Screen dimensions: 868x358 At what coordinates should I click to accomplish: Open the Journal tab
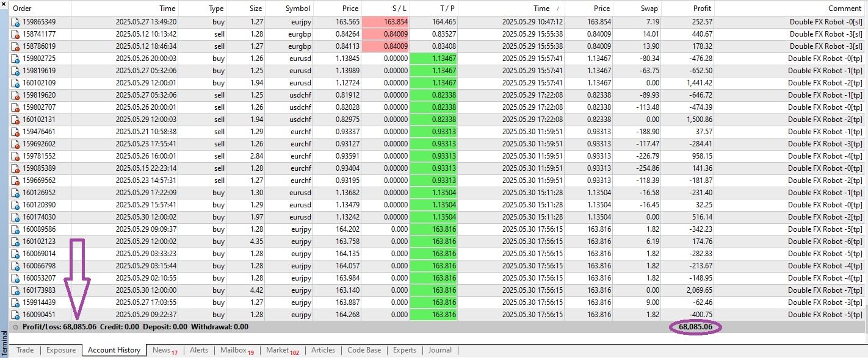pyautogui.click(x=439, y=350)
